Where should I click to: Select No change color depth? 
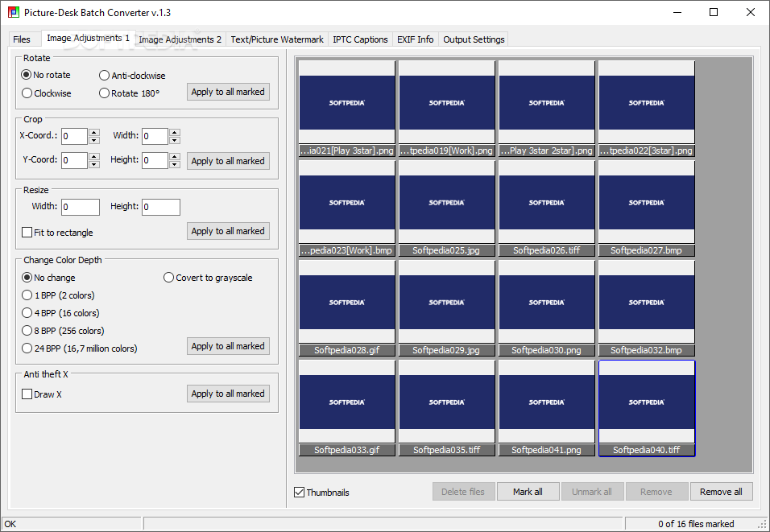point(48,278)
